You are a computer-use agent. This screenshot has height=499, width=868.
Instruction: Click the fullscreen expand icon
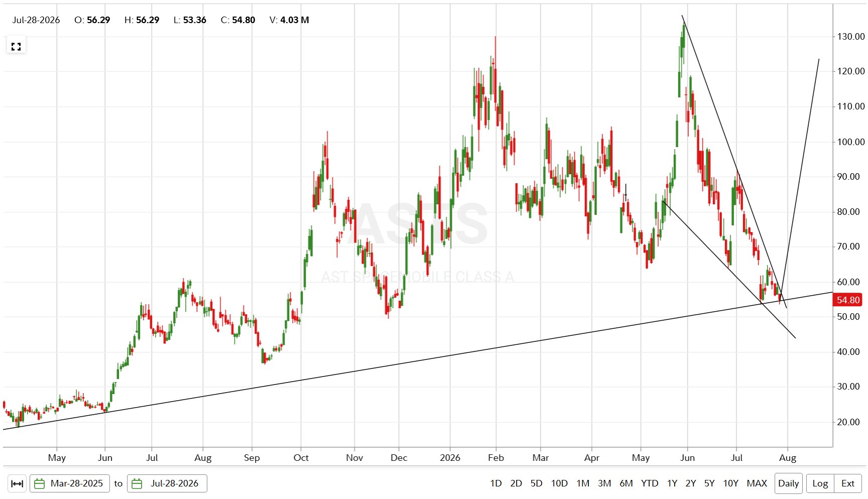[x=16, y=47]
